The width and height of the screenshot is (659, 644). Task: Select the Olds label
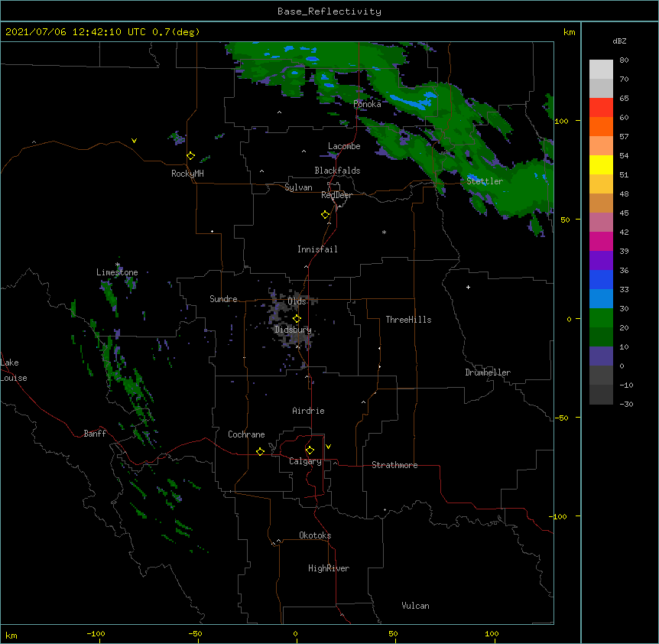pyautogui.click(x=297, y=301)
